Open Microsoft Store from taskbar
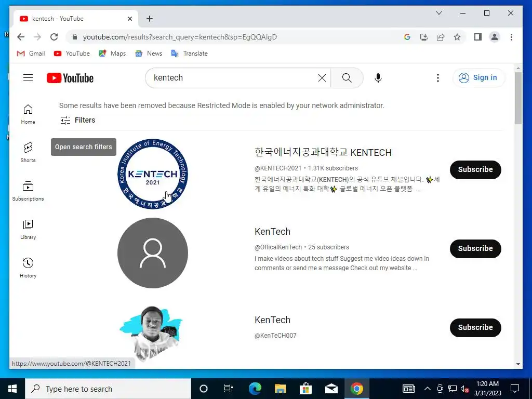 coord(305,389)
